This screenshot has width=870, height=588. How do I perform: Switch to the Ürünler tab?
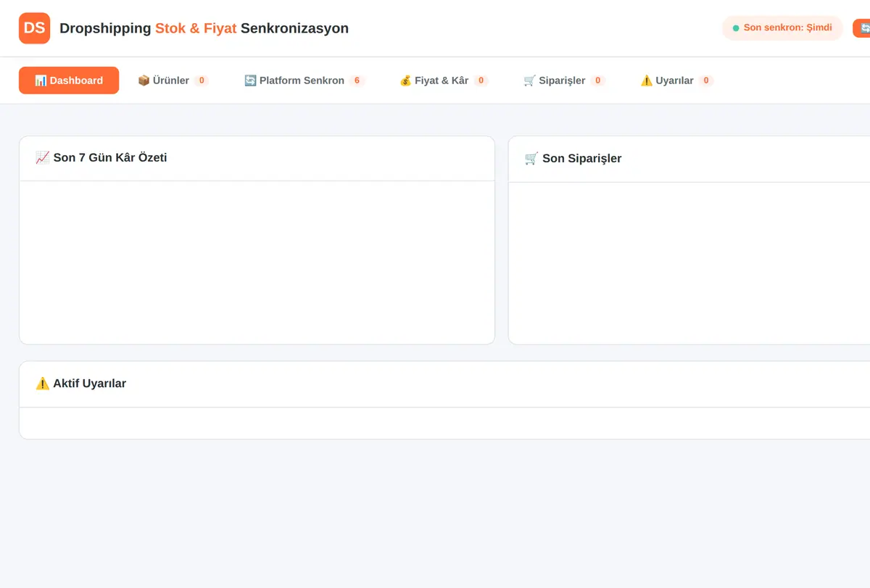173,80
